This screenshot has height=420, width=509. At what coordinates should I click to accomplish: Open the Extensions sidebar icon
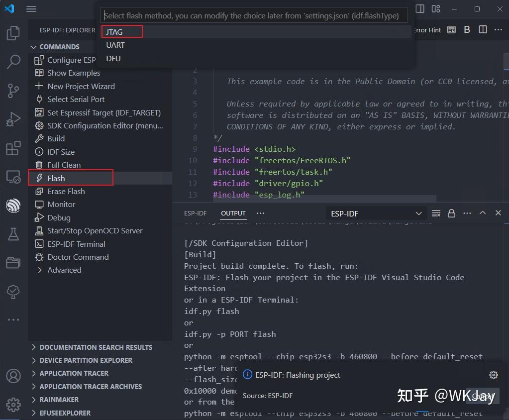coord(13,147)
